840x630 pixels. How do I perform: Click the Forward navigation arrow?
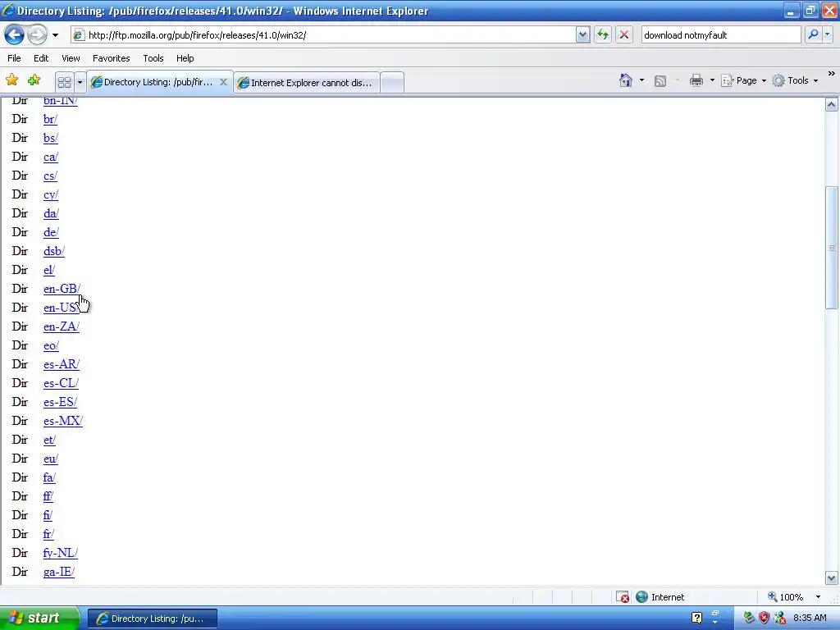coord(38,35)
